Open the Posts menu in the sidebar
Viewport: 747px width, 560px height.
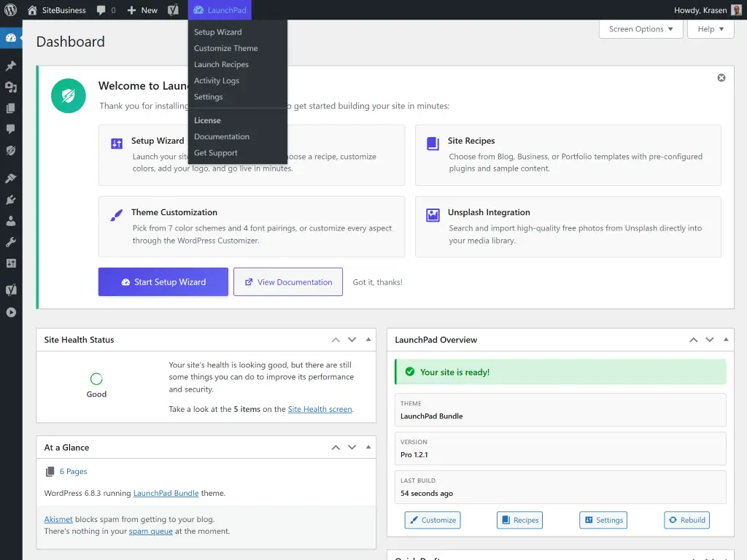coord(11,65)
